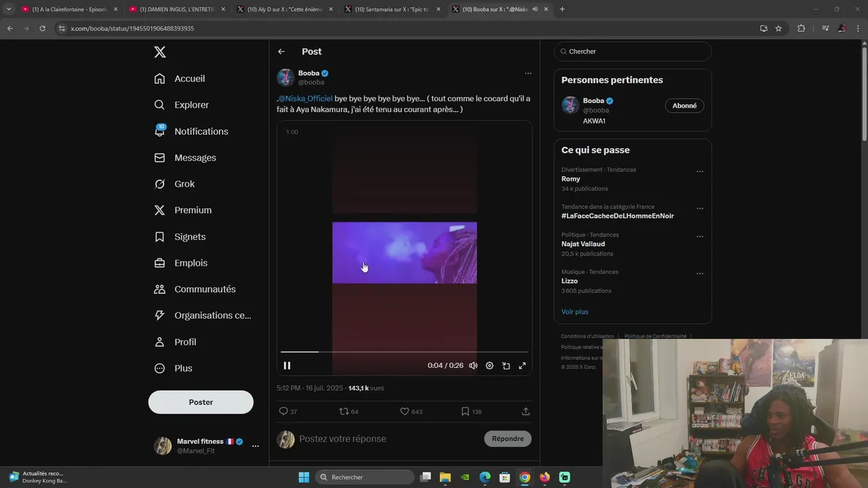Open Lizzo trend options
This screenshot has width=868, height=488.
[700, 274]
